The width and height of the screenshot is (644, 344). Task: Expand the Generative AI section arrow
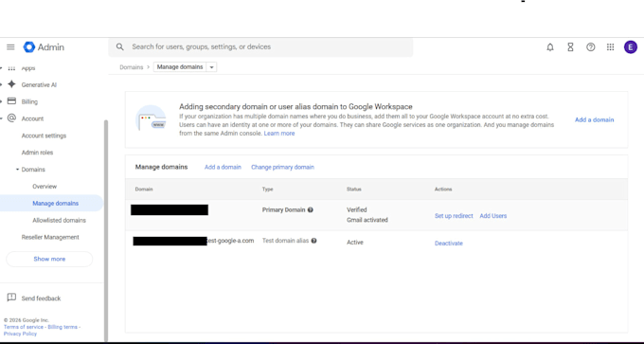tap(2, 85)
